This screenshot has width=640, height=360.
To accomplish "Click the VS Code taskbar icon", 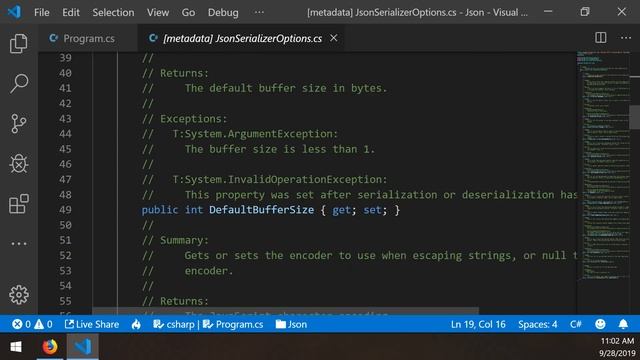I will tap(83, 347).
